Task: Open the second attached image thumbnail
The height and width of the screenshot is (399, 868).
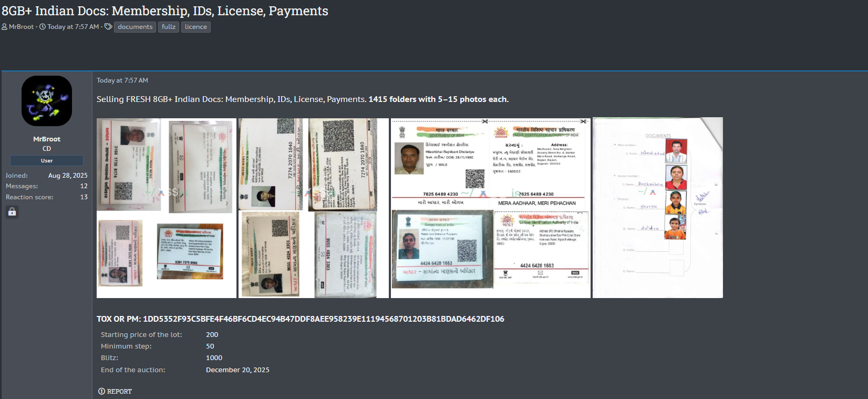Action: [314, 208]
